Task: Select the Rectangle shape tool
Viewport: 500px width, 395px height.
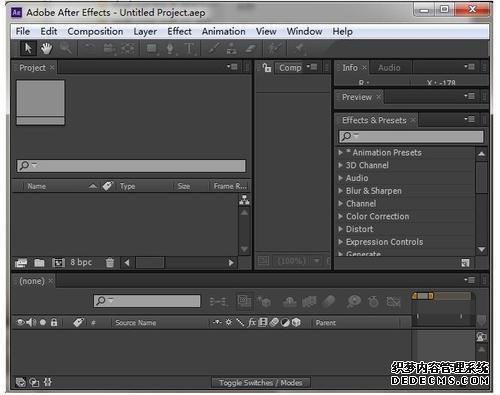Action: click(152, 49)
